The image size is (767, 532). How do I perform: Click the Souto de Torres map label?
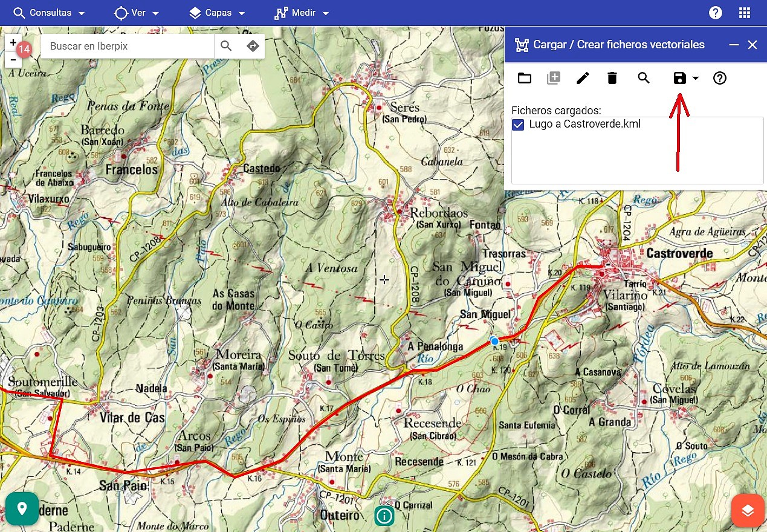(336, 355)
